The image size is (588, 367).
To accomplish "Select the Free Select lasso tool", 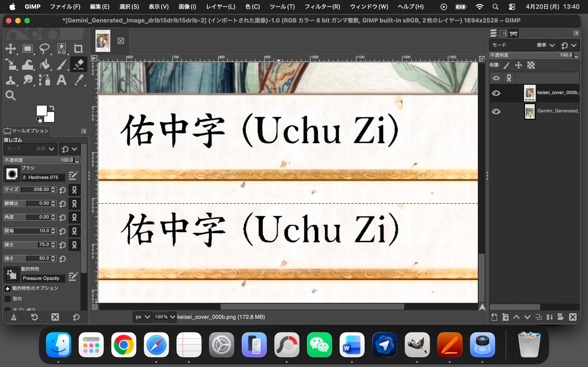I will click(x=45, y=49).
